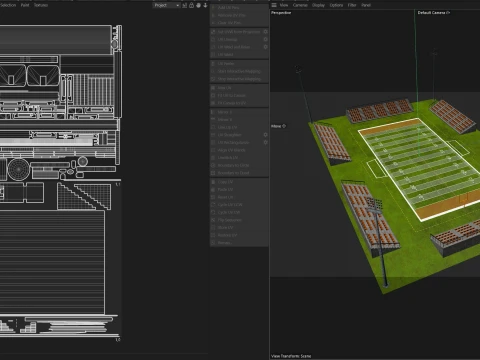Select Boundary to Quad
The height and width of the screenshot is (360, 480).
pyautogui.click(x=239, y=173)
